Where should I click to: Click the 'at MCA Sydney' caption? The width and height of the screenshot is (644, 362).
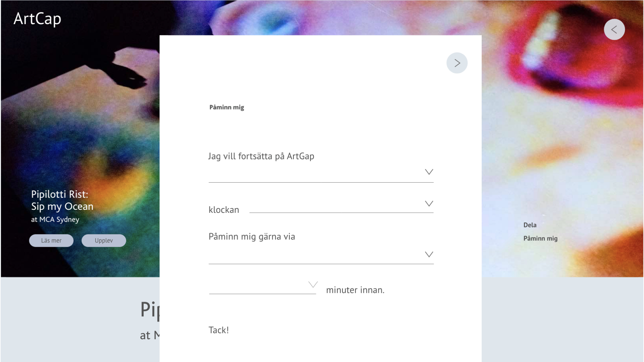coord(55,220)
